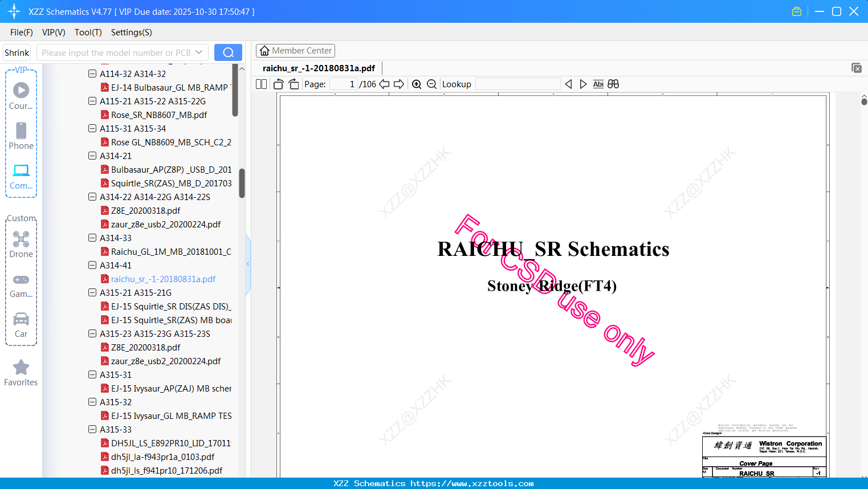Open the Tool(T) menu
The width and height of the screenshot is (868, 489).
coord(88,32)
